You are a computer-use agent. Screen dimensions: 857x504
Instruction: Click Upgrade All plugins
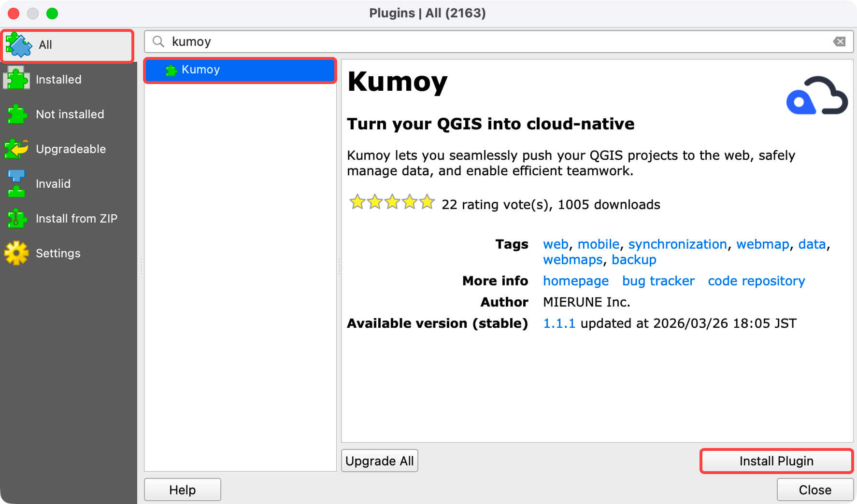click(x=379, y=461)
